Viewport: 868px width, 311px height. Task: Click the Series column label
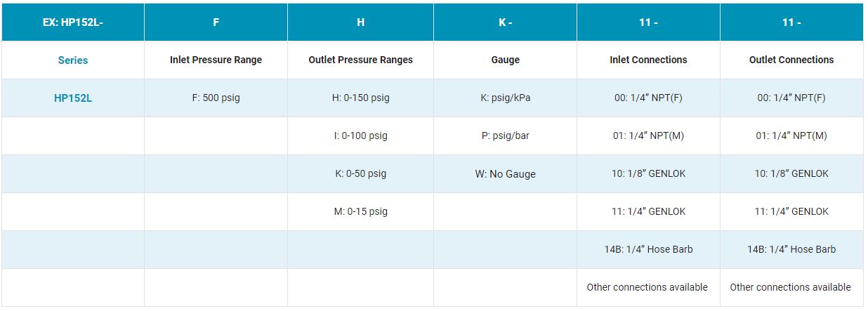pos(73,60)
